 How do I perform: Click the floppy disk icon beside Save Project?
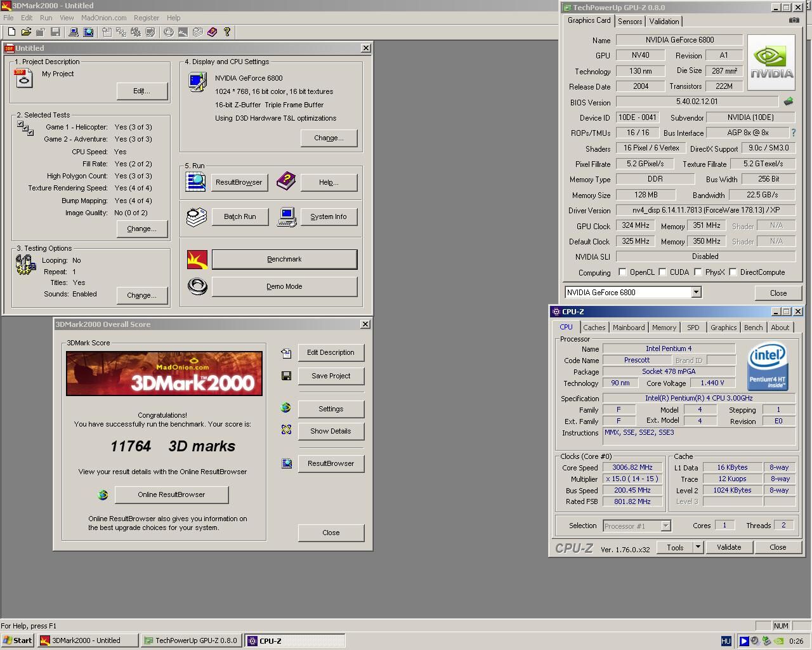(x=286, y=376)
